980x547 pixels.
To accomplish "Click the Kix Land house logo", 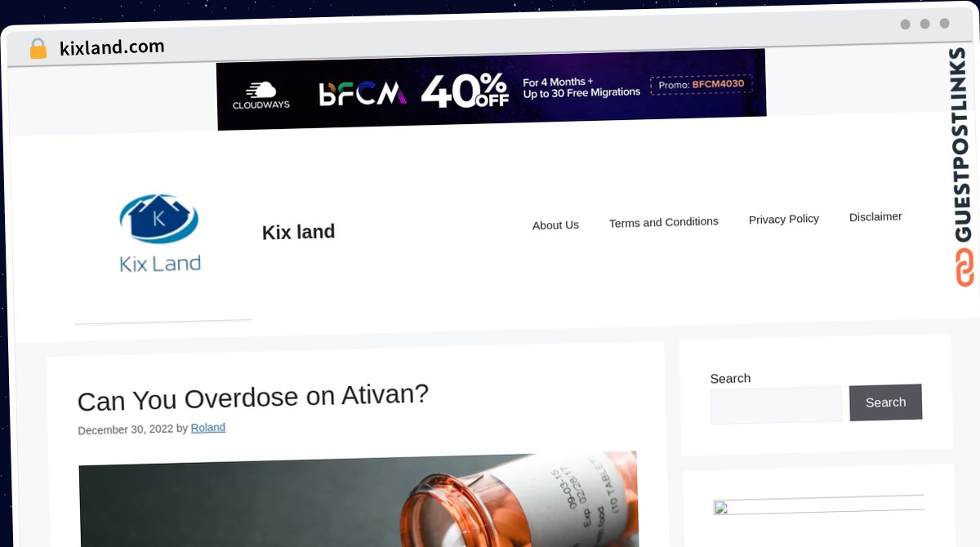I will point(159,233).
